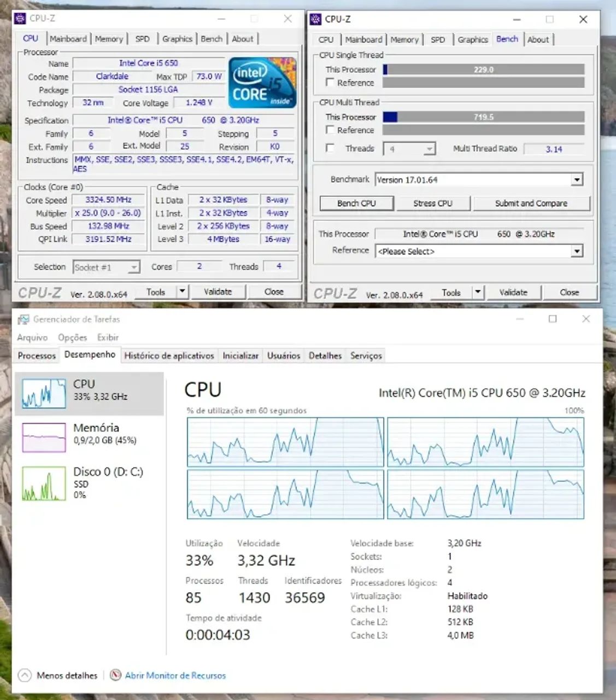
Task: Toggle the Threads checkbox
Action: pyautogui.click(x=330, y=148)
